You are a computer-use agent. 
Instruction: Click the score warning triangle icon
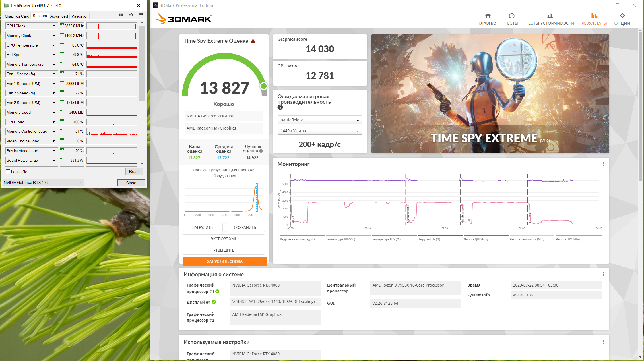[253, 41]
